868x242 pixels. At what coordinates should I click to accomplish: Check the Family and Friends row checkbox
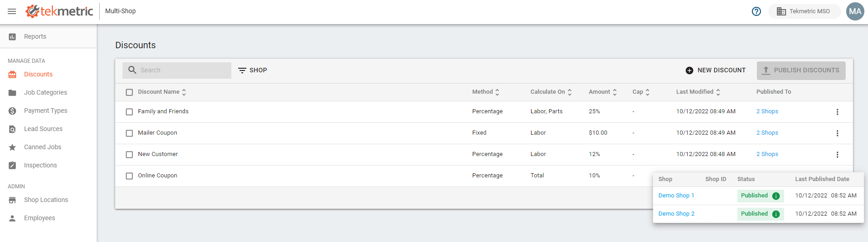tap(129, 112)
